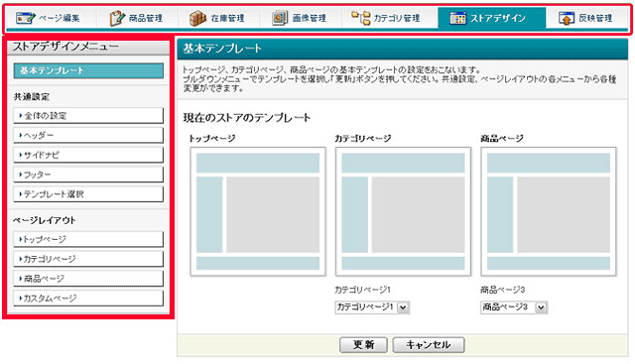
Task: Click the 反映管理 upload icon
Action: pyautogui.click(x=567, y=18)
